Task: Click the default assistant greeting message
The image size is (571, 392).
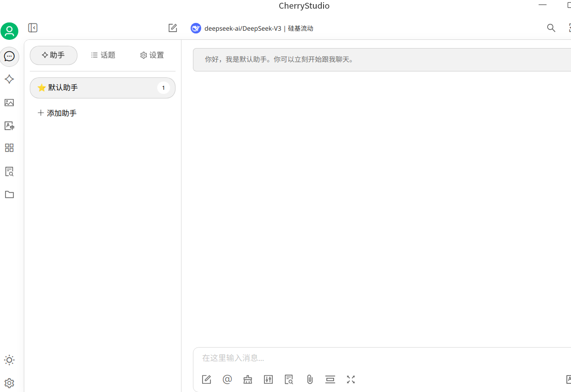Action: click(382, 60)
